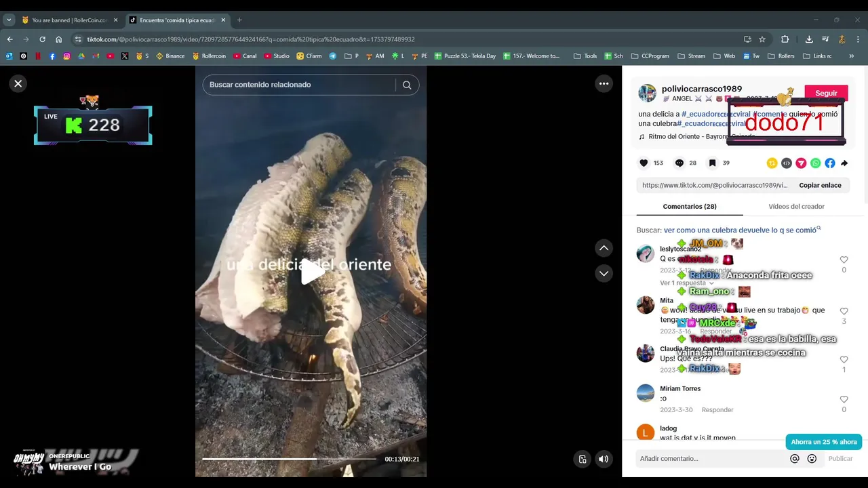Play the paused video

click(x=311, y=272)
